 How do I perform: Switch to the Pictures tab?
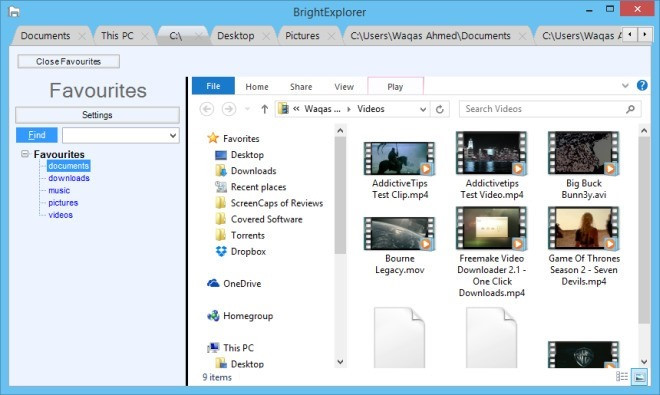click(302, 36)
